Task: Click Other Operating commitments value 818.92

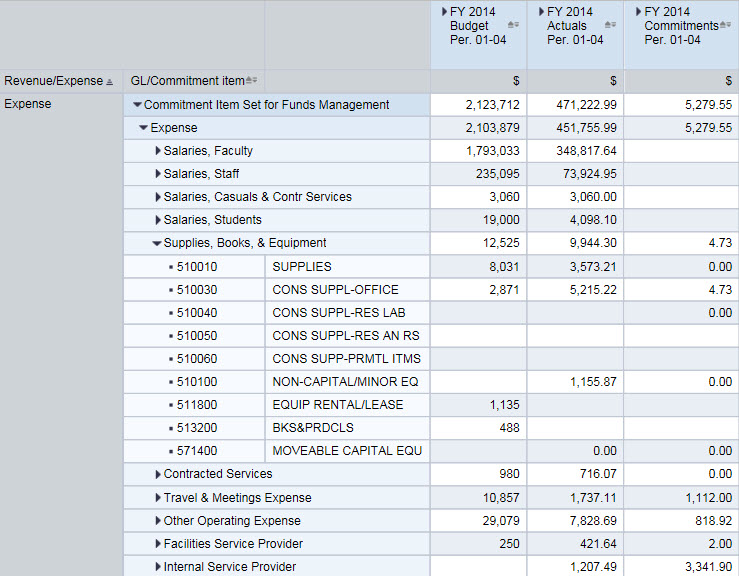Action: coord(714,521)
